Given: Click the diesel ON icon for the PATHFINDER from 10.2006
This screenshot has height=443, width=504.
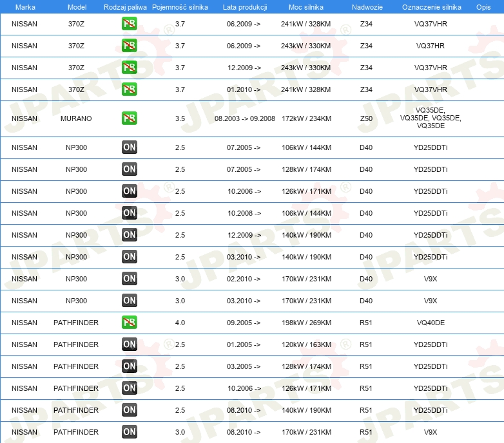Looking at the screenshot, I should pyautogui.click(x=129, y=388).
